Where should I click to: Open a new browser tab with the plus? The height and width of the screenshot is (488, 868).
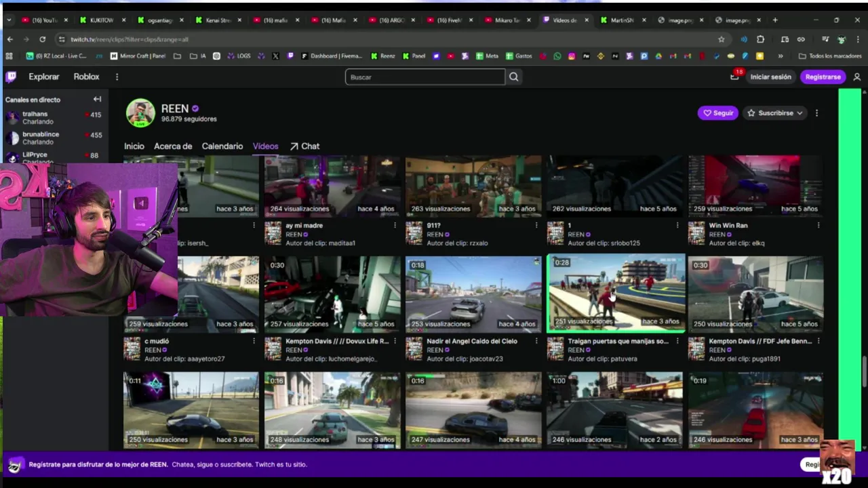pyautogui.click(x=775, y=20)
